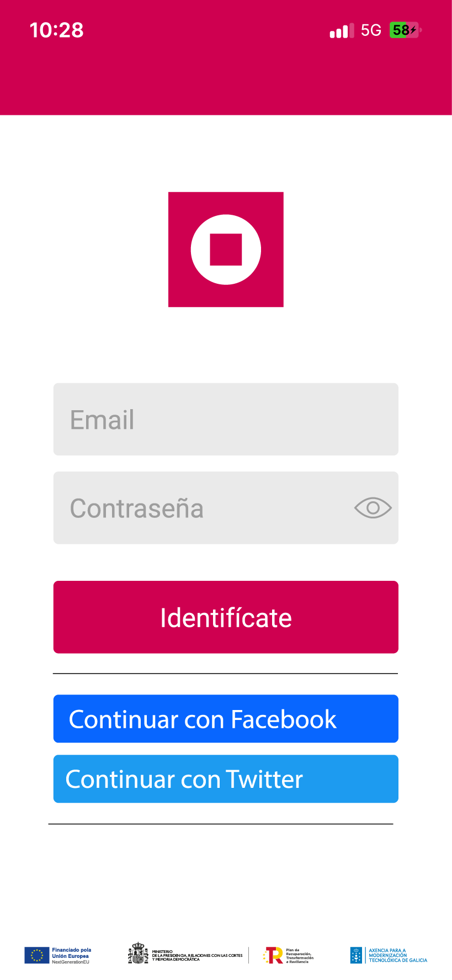Viewport: 452px width, 980px height.
Task: Tap the Plan de Recuperación TR logo
Action: (x=273, y=955)
